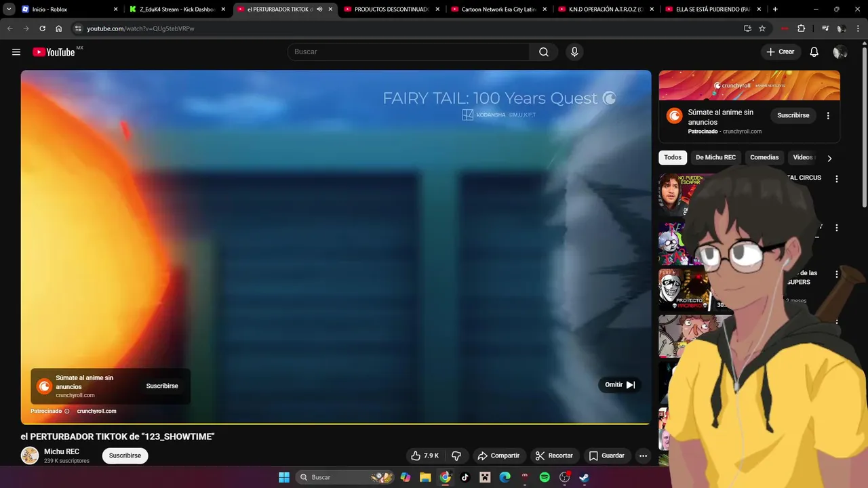868x488 pixels.
Task: Open Steam from the taskbar
Action: 585,477
